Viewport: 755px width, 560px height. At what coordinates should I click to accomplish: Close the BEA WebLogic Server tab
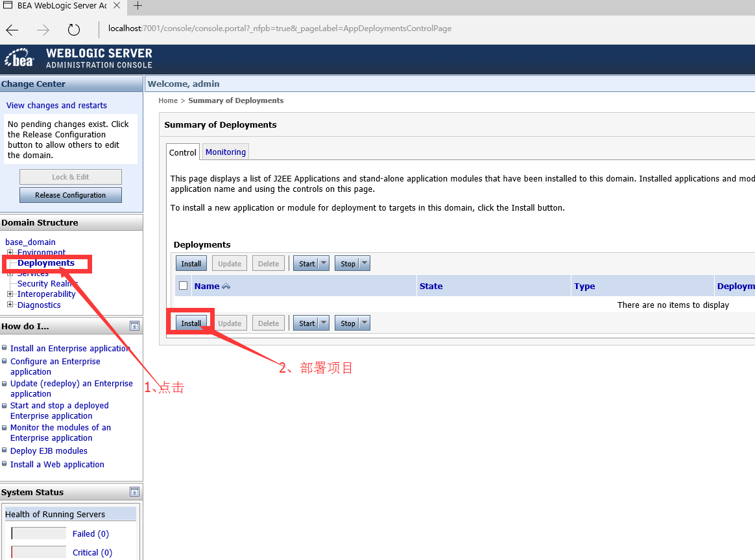point(117,6)
